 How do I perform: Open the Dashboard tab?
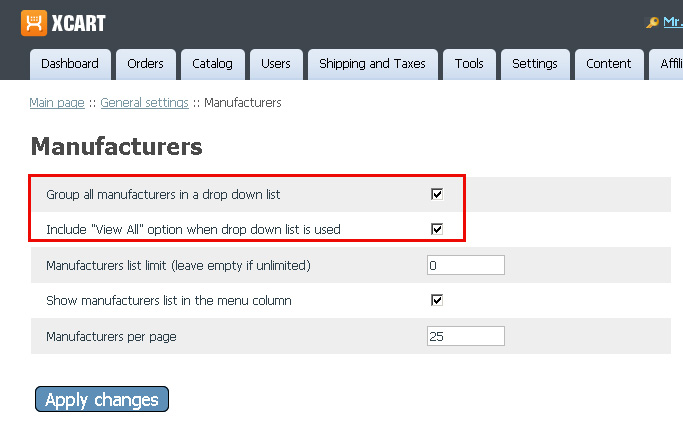pyautogui.click(x=70, y=64)
